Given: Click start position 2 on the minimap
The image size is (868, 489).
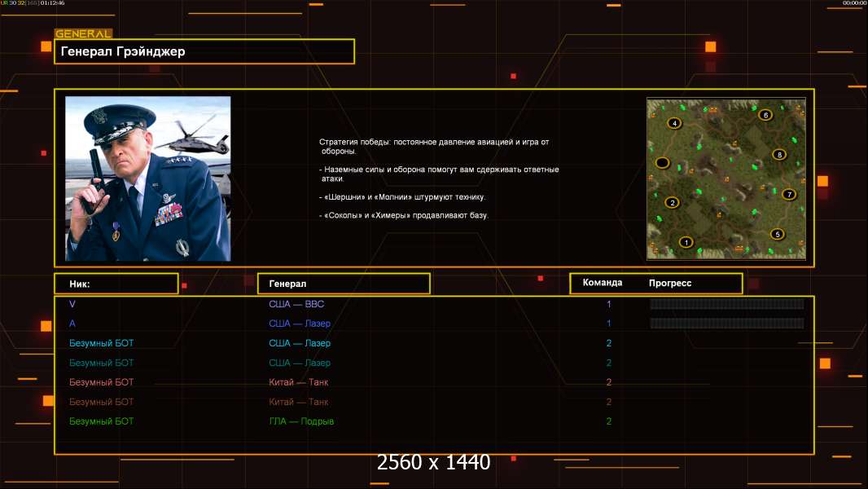Looking at the screenshot, I should click(673, 203).
